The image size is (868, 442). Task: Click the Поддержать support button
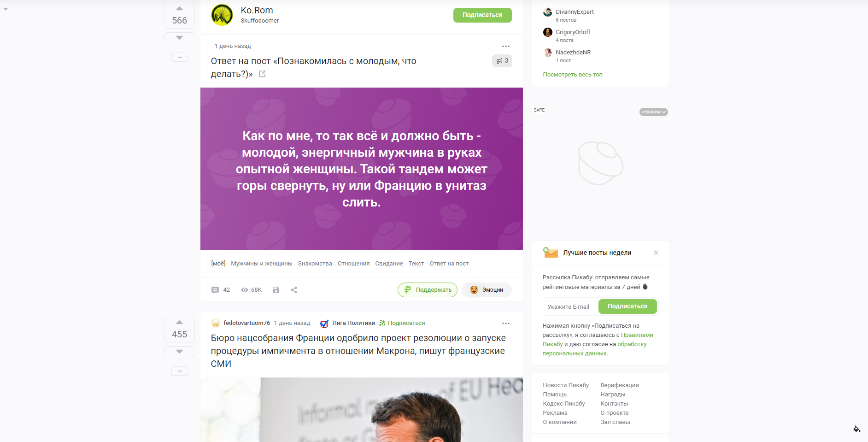click(428, 290)
